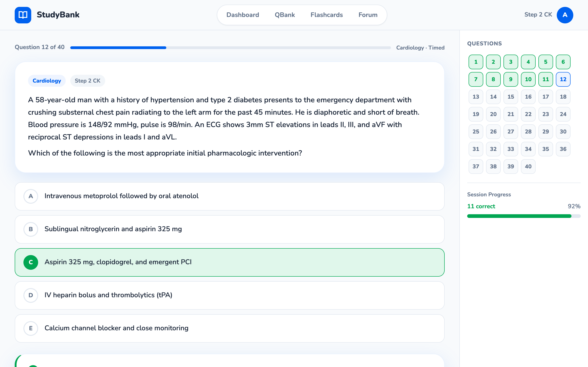
Task: Click the Step 2 CK tag
Action: 88,81
